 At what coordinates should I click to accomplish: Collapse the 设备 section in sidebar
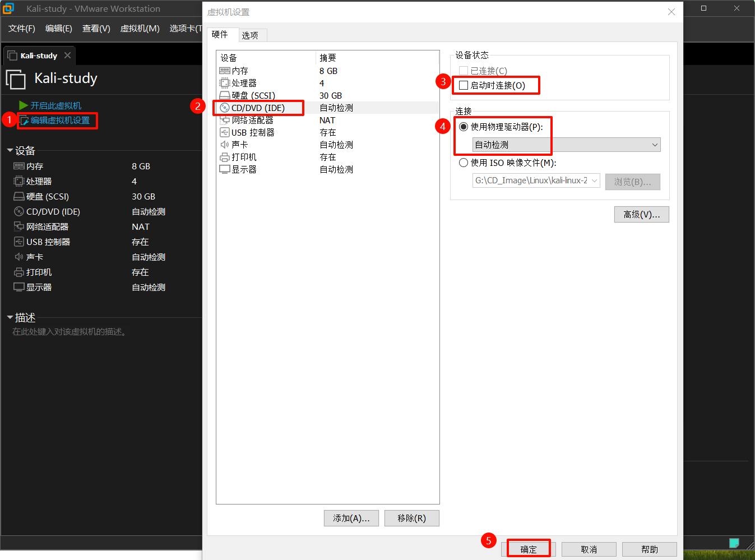10,150
